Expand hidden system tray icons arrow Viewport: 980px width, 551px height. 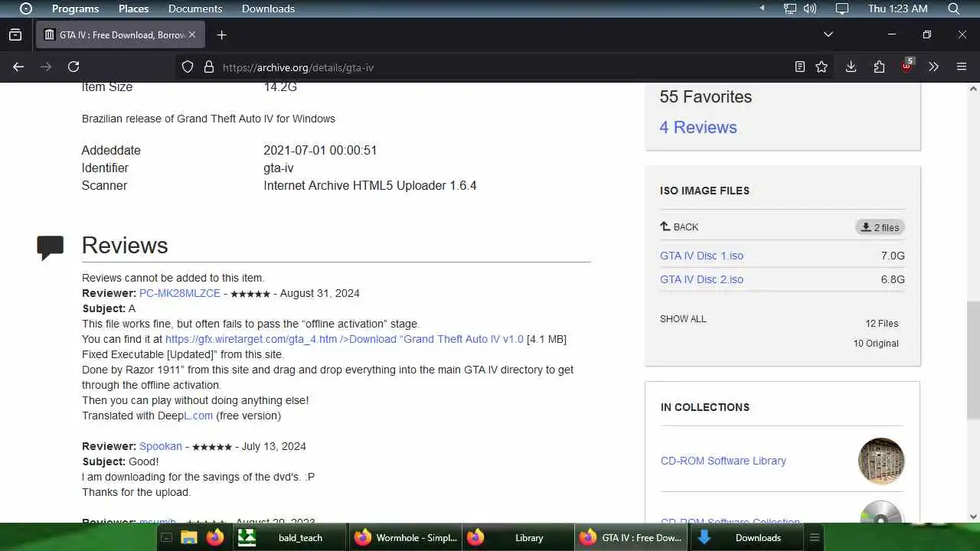pos(762,8)
